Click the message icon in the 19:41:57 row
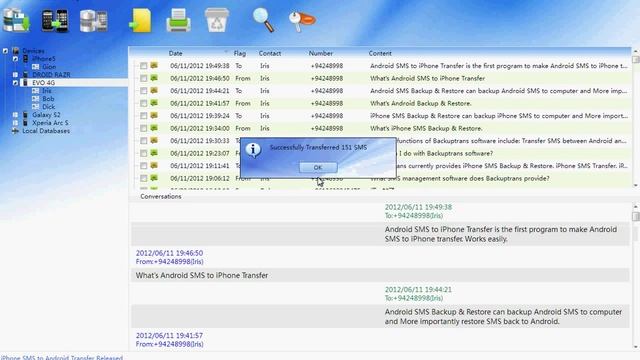 coord(154,103)
